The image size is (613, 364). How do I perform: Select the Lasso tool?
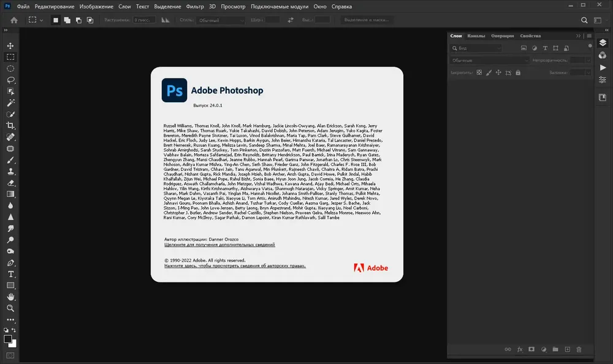click(10, 80)
